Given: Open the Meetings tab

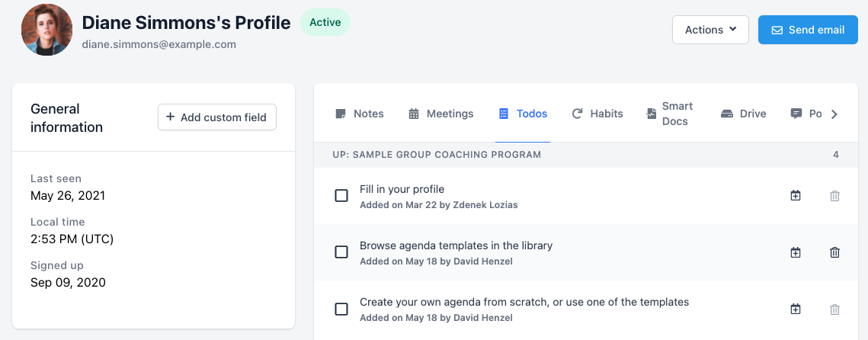Looking at the screenshot, I should [x=441, y=114].
